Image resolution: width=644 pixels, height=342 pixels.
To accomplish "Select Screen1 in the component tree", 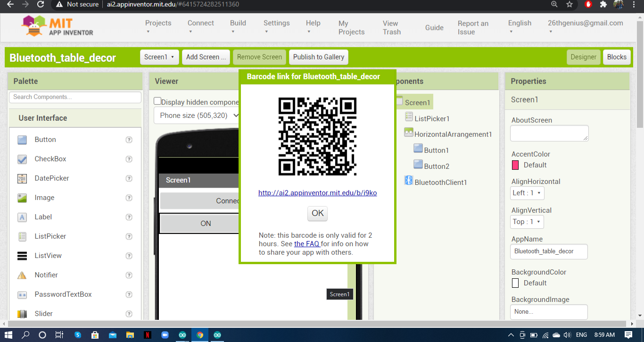I will (x=417, y=102).
